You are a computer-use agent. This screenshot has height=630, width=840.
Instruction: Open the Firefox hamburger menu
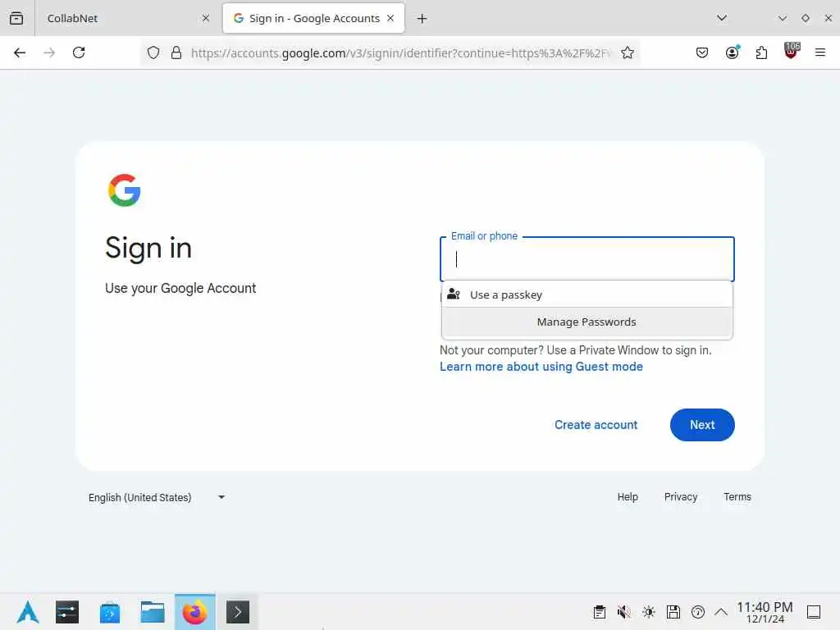pos(820,52)
